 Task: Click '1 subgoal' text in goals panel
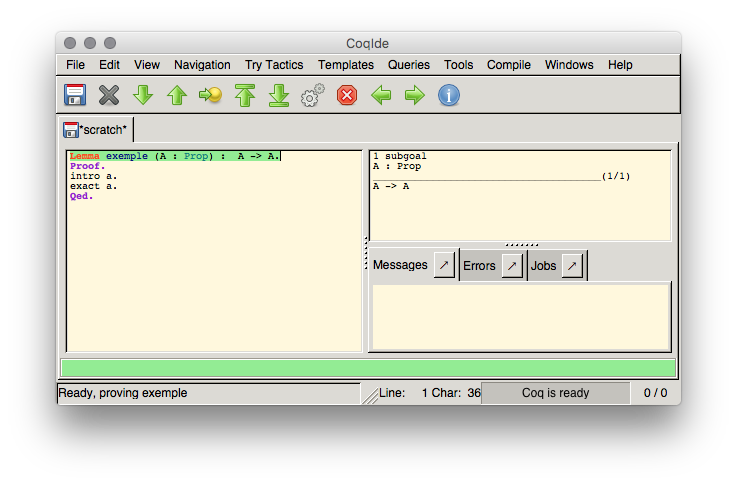[x=400, y=156]
